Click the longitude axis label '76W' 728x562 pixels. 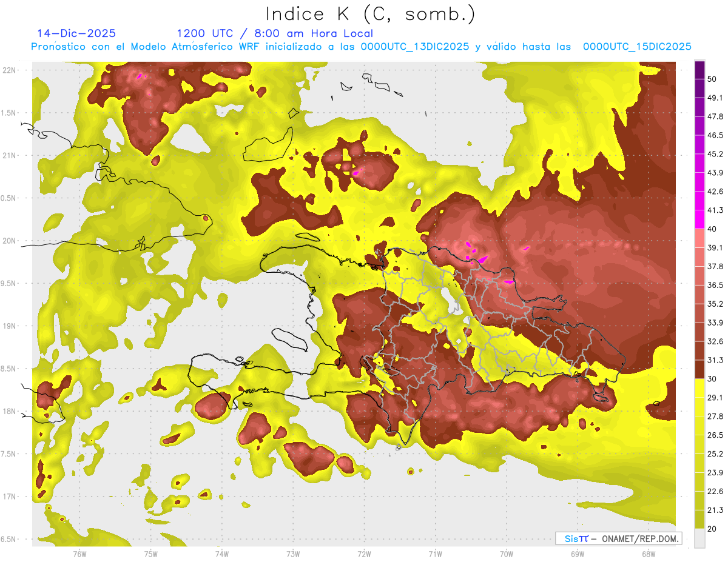point(79,554)
